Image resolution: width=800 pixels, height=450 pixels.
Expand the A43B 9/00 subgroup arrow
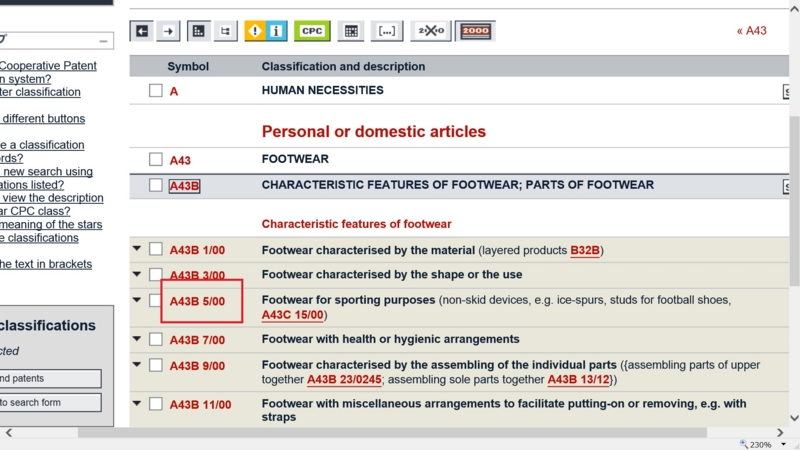(x=137, y=364)
